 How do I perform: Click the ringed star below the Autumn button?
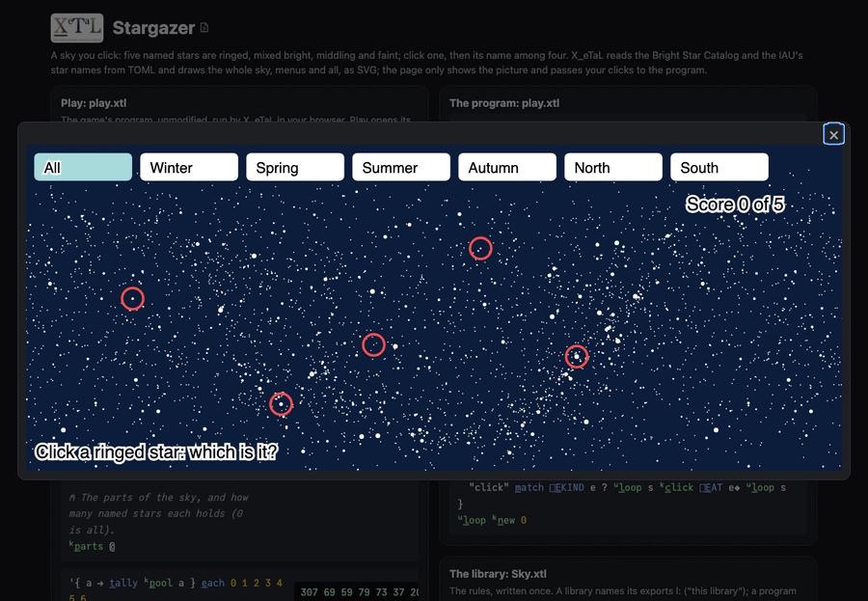[x=480, y=248]
